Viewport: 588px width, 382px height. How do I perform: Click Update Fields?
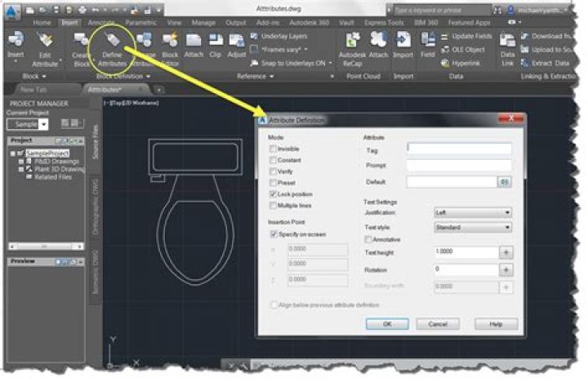click(x=466, y=37)
